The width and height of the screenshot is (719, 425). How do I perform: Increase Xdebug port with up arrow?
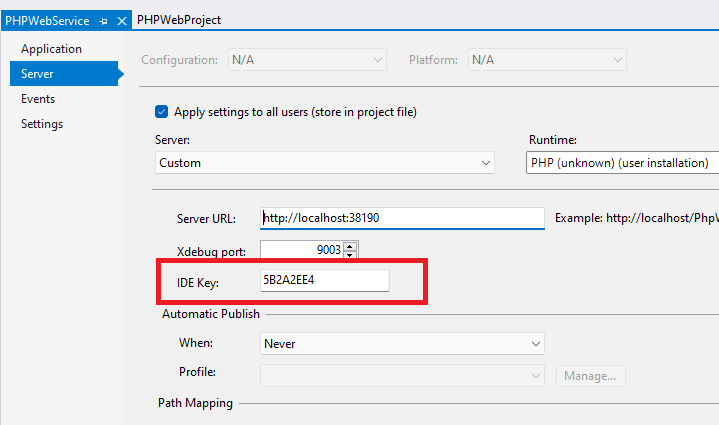click(350, 245)
